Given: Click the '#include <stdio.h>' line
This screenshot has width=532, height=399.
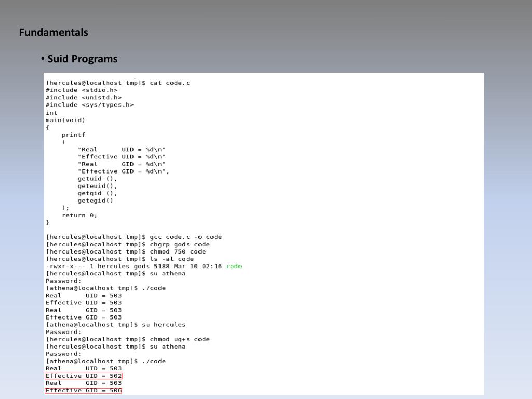Looking at the screenshot, I should [82, 90].
